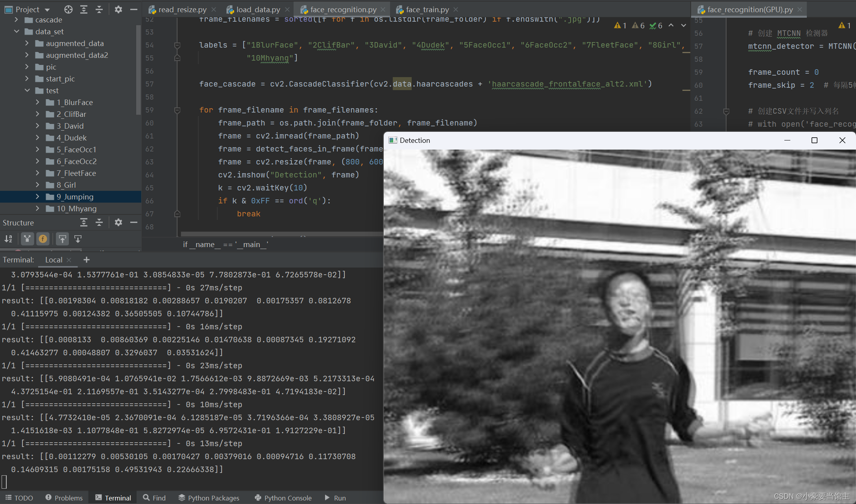Collapse all folders in Project panel
This screenshot has width=856, height=504.
point(99,9)
